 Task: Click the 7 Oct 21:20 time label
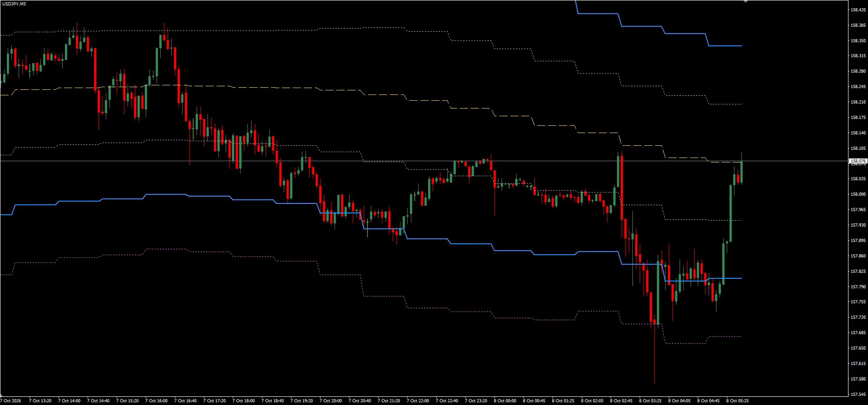[x=389, y=401]
